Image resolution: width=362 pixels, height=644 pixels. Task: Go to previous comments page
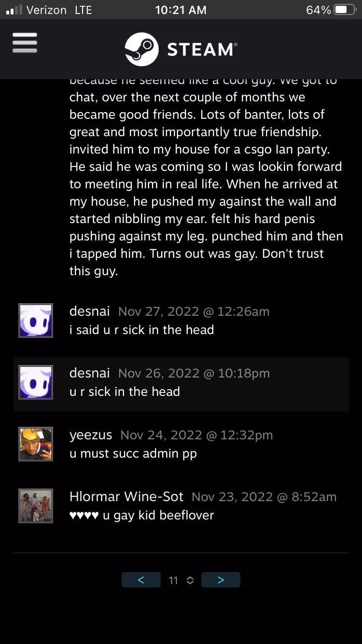(x=141, y=580)
